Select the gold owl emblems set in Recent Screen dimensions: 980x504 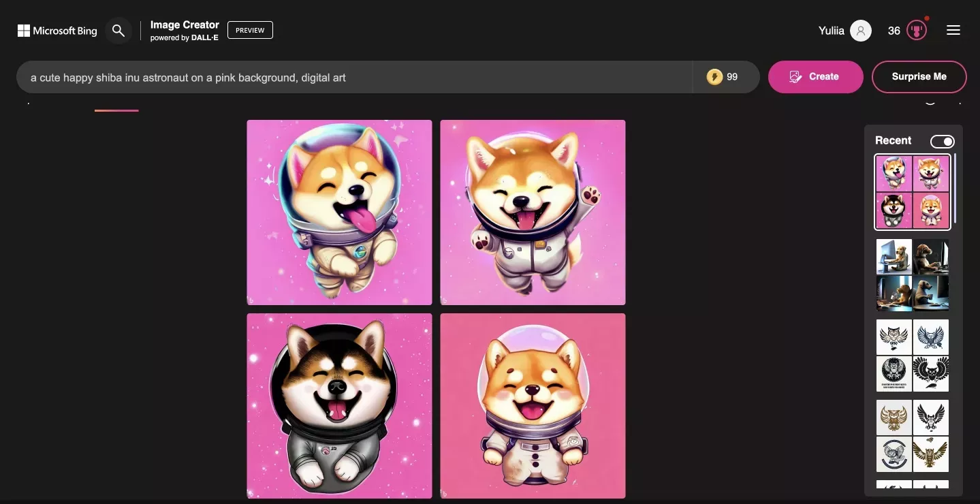click(x=913, y=436)
